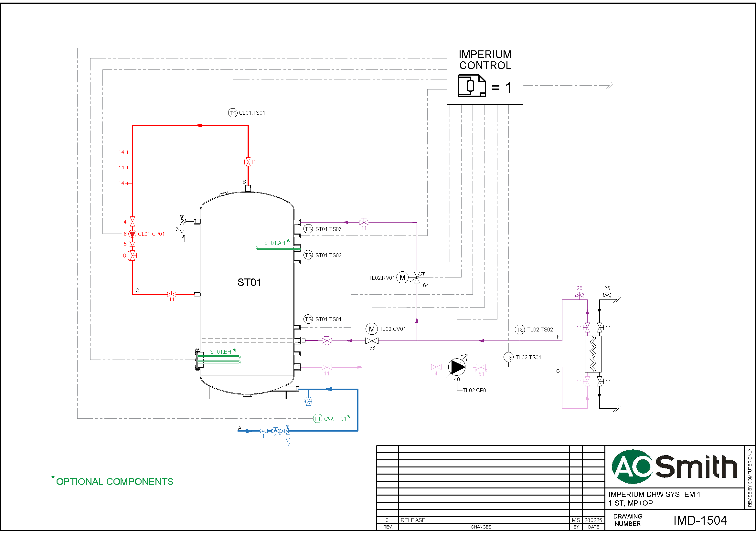Viewport: 756px width, 534px height.
Task: Click the CL01.CP01 red circulation pump
Action: tap(132, 234)
